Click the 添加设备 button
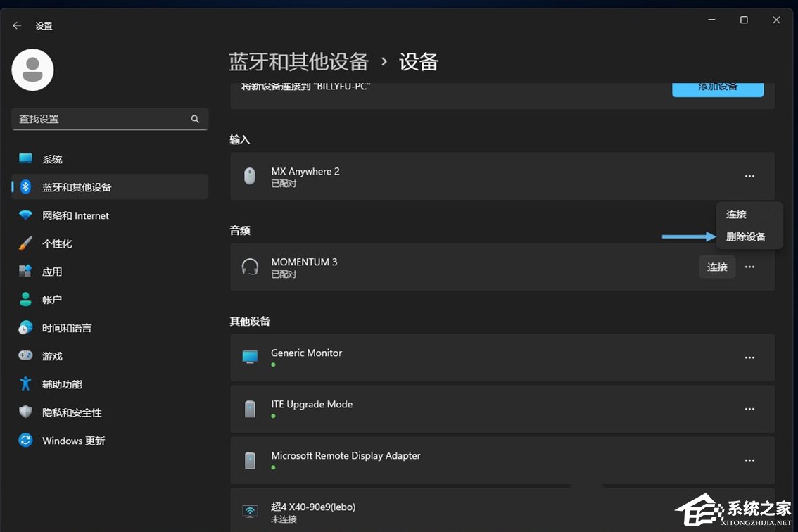The height and width of the screenshot is (532, 798). coord(718,88)
